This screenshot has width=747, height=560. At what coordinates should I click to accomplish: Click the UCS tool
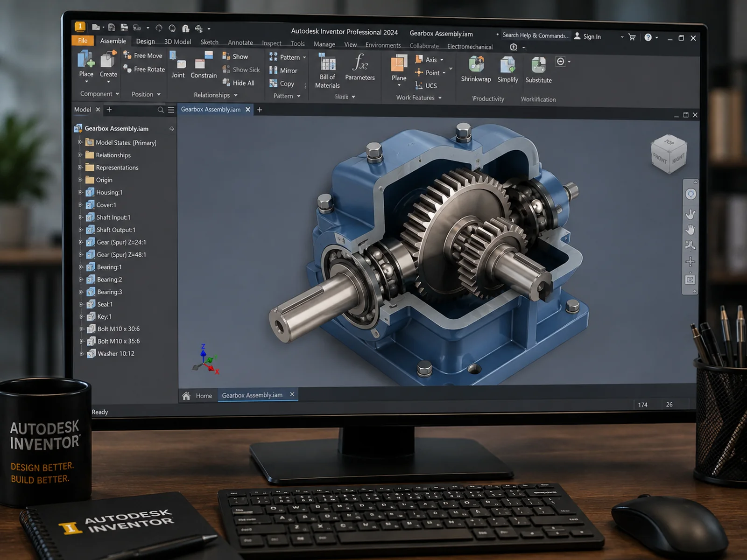pos(426,86)
